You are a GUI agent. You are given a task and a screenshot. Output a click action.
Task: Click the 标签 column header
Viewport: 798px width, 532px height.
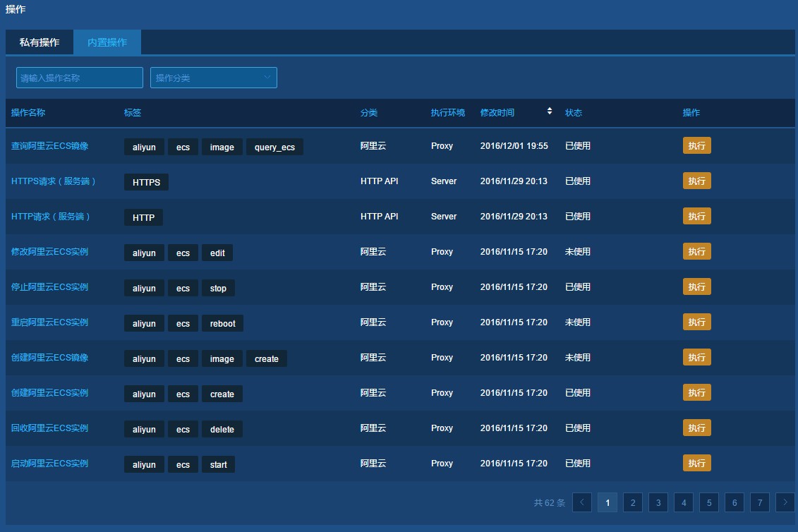(x=133, y=112)
